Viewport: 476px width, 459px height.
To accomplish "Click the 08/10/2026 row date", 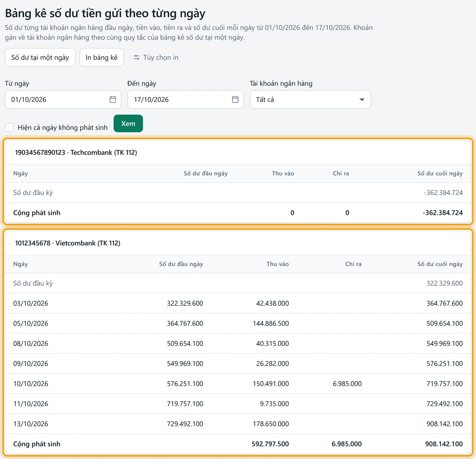I will click(x=31, y=344).
